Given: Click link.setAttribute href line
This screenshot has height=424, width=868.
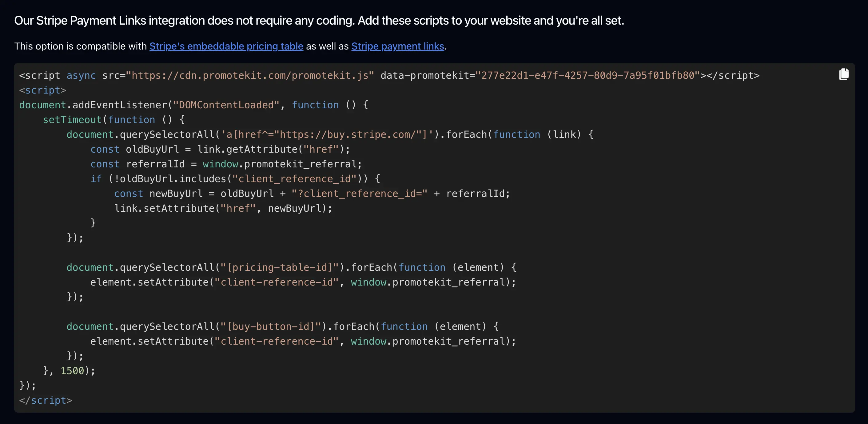Looking at the screenshot, I should [x=222, y=209].
